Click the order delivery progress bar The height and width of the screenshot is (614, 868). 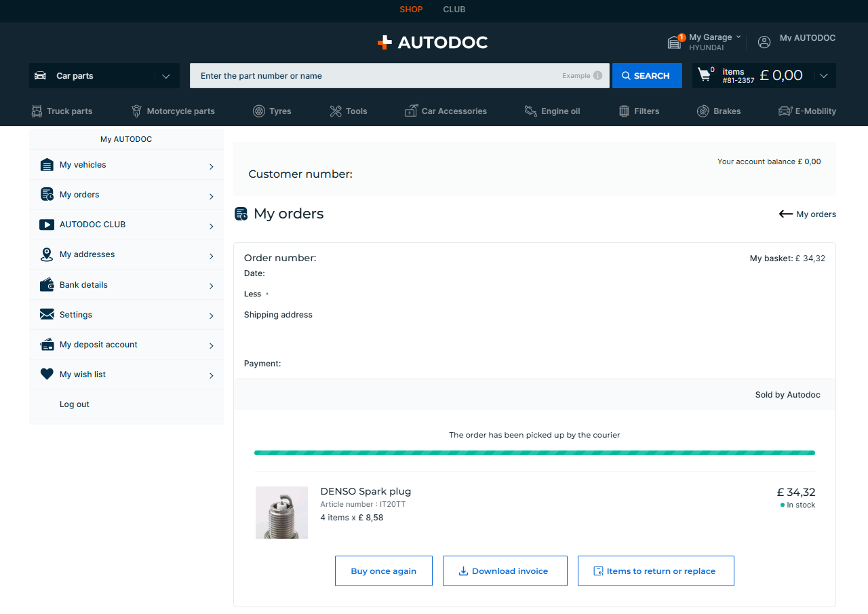[x=534, y=453]
